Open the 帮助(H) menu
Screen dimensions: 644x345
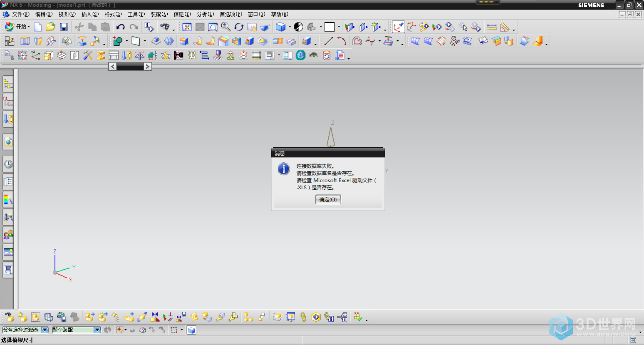click(279, 14)
